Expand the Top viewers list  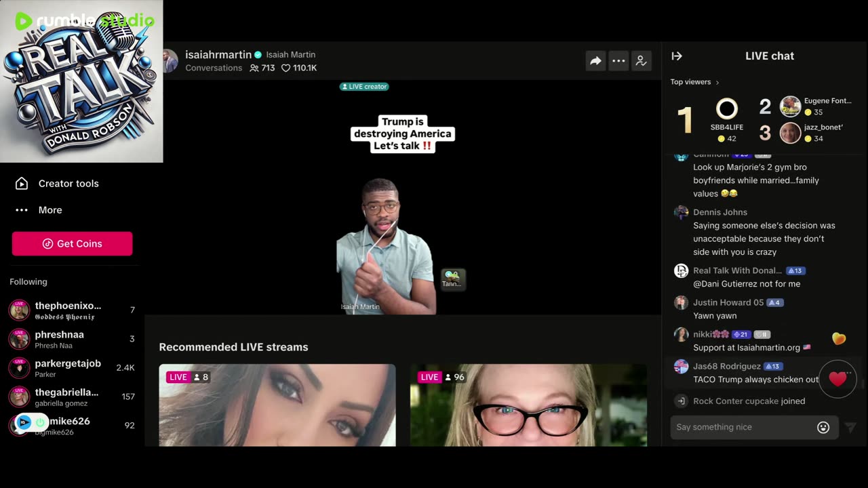pos(695,82)
